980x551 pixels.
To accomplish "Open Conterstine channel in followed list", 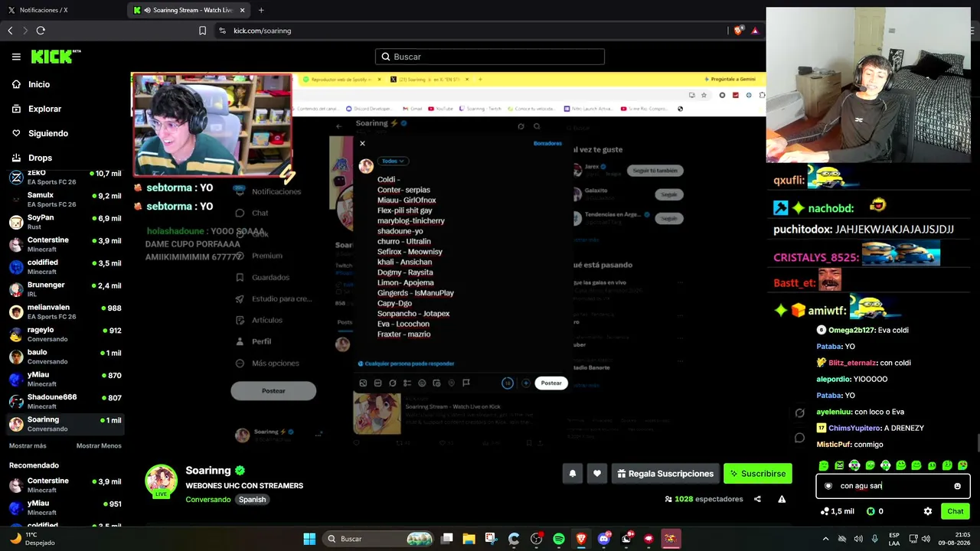I will click(64, 244).
